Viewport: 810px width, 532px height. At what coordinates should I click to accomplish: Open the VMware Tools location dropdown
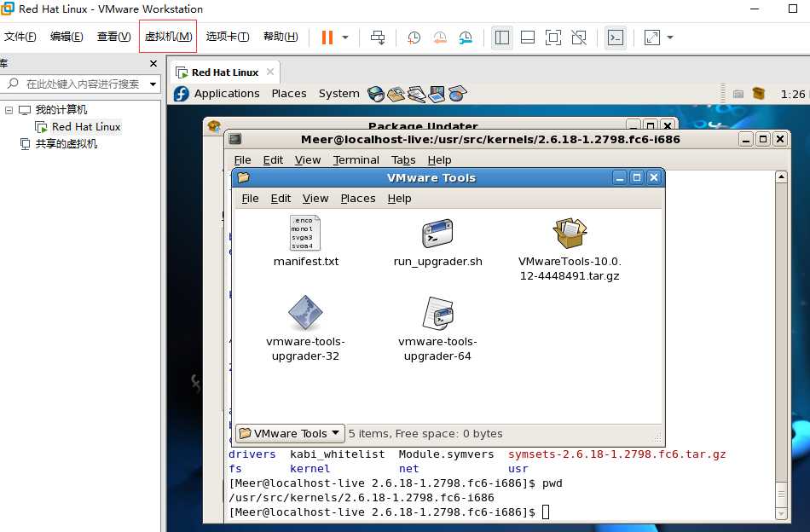[290, 433]
